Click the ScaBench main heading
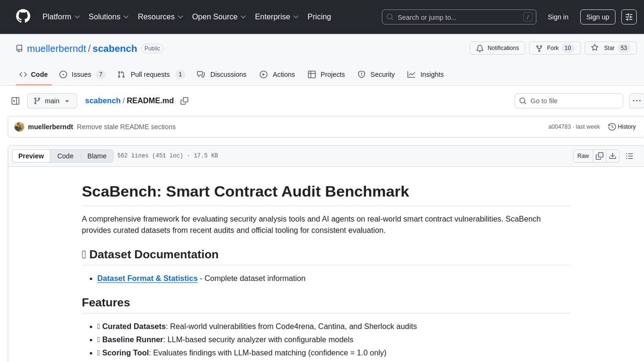 [245, 191]
